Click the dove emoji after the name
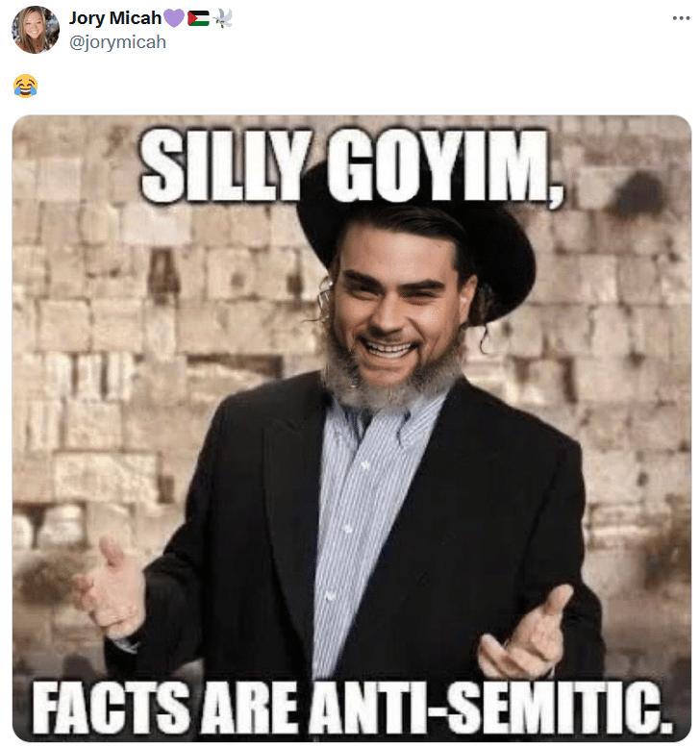Image resolution: width=700 pixels, height=747 pixels. pos(222,18)
